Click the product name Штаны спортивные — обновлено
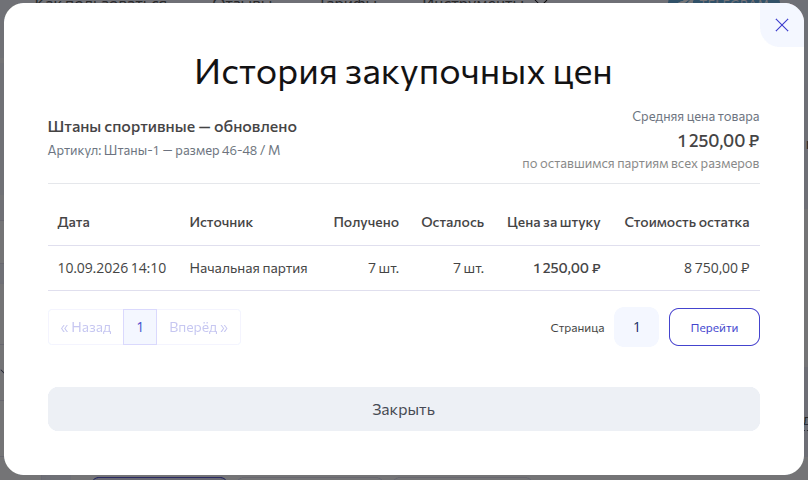808x480 pixels. pyautogui.click(x=172, y=127)
